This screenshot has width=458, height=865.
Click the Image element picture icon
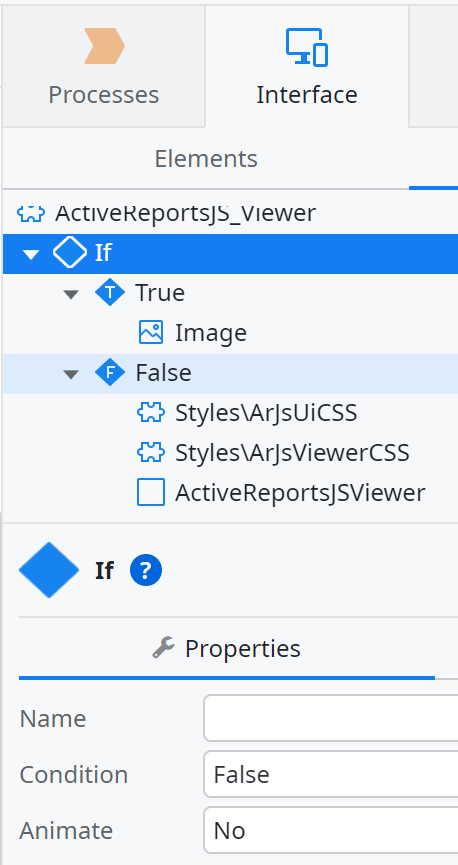tap(151, 333)
